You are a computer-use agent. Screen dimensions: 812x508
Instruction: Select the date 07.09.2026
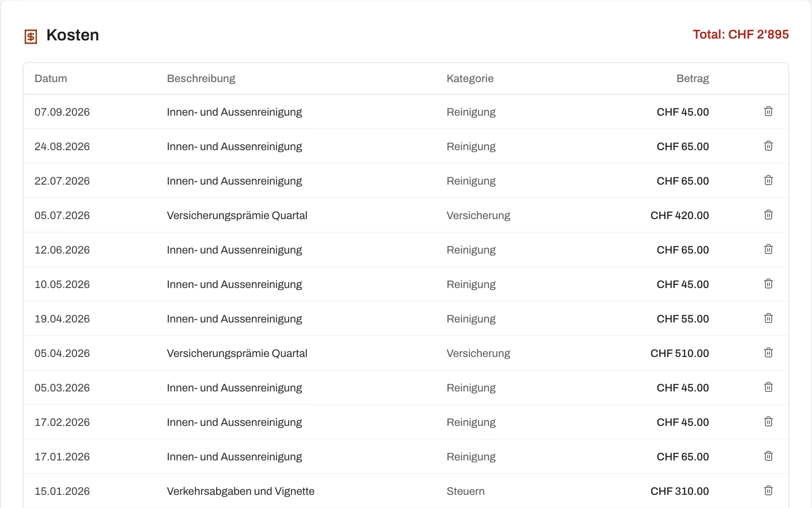click(62, 112)
